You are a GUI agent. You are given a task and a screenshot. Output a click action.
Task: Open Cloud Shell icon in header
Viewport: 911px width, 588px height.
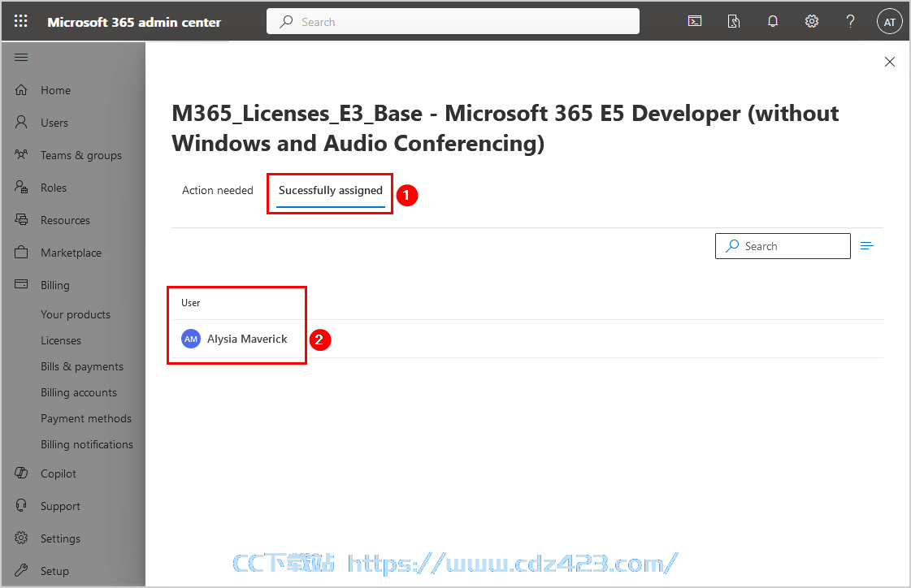pos(695,21)
